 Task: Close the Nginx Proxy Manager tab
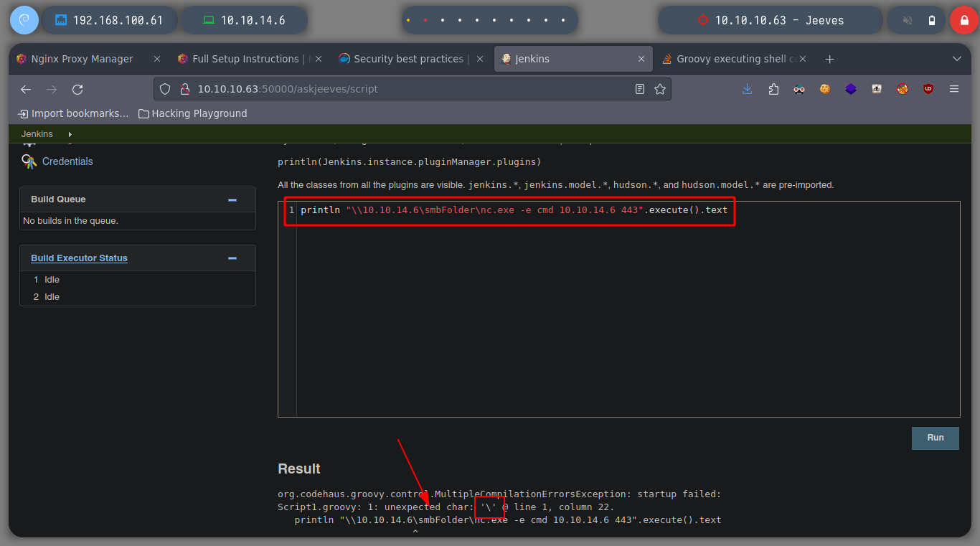pos(157,59)
